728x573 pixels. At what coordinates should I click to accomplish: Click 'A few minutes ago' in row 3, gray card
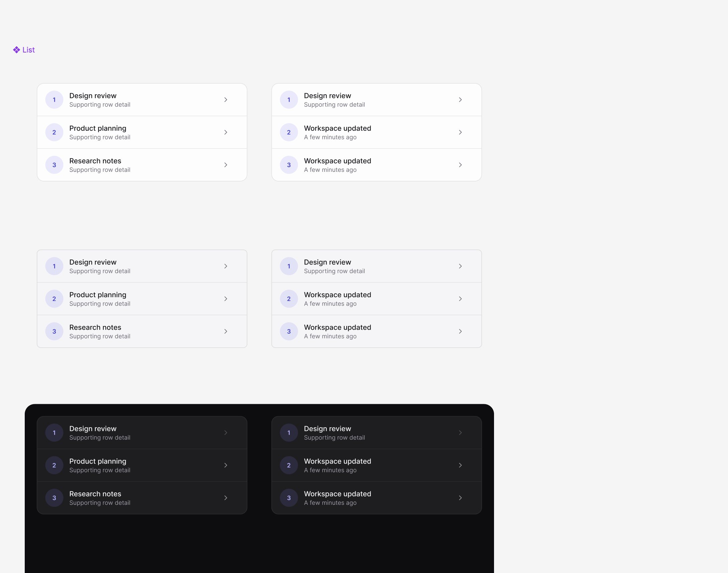(330, 336)
